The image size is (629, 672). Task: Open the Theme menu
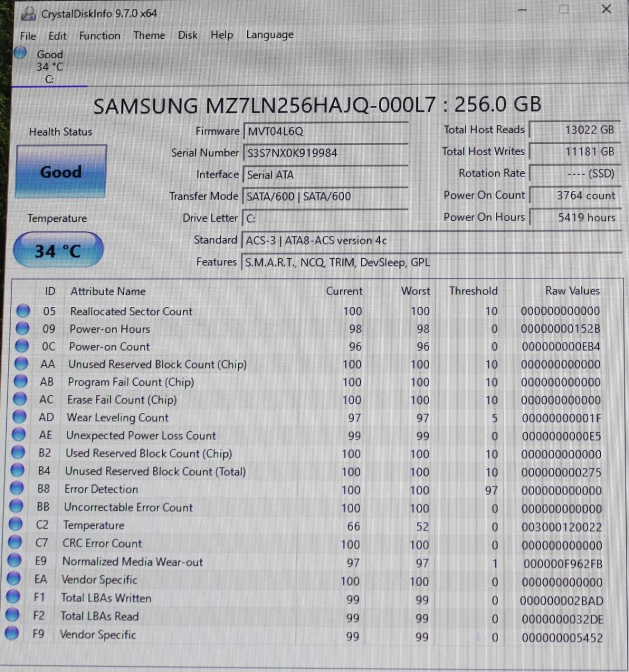[149, 35]
